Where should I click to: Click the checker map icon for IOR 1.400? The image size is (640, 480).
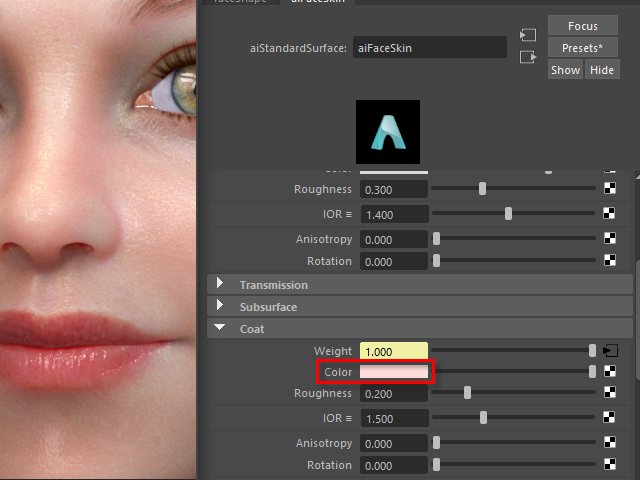[x=609, y=214]
